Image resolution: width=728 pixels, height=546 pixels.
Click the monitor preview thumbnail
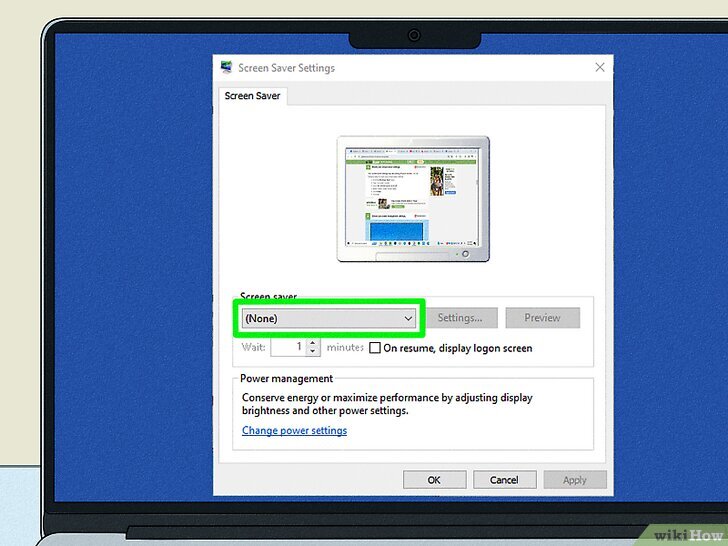(x=412, y=197)
